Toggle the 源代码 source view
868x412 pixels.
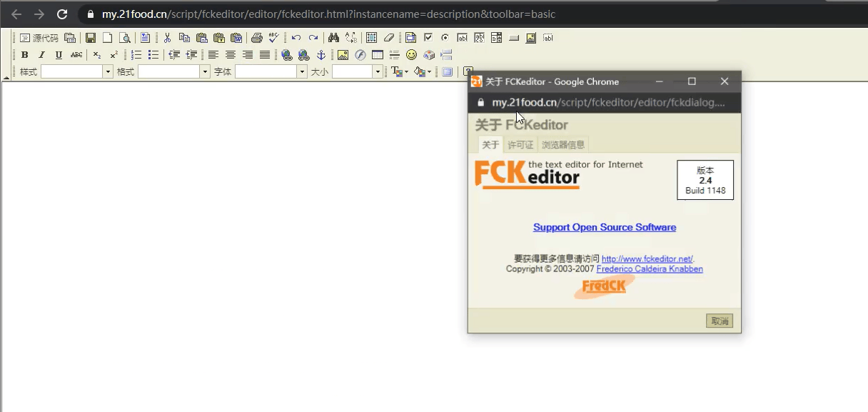coord(39,38)
